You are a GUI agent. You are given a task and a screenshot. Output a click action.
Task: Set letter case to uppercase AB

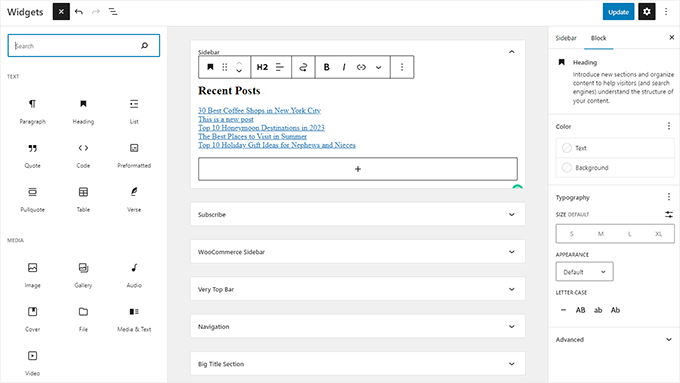[x=580, y=310]
